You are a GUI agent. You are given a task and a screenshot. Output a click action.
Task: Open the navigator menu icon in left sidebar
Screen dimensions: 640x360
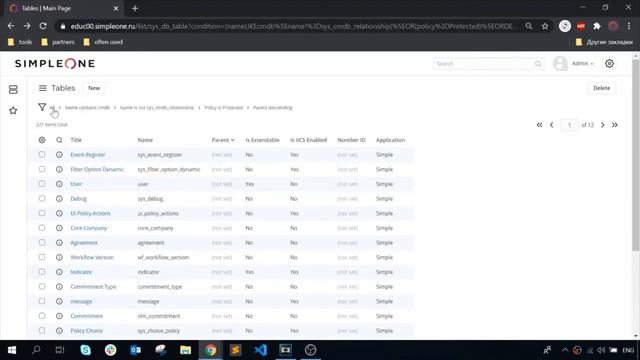coord(13,89)
